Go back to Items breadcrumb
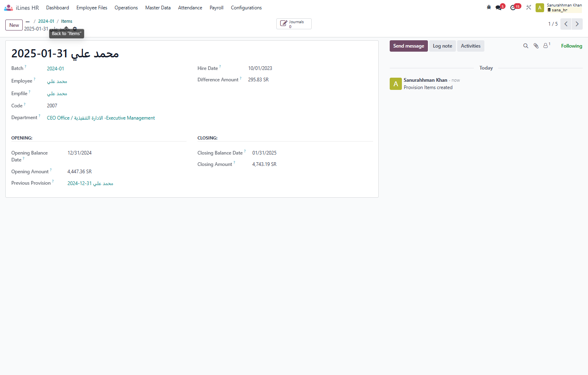Viewport: 588px width, 375px height. coord(67,21)
